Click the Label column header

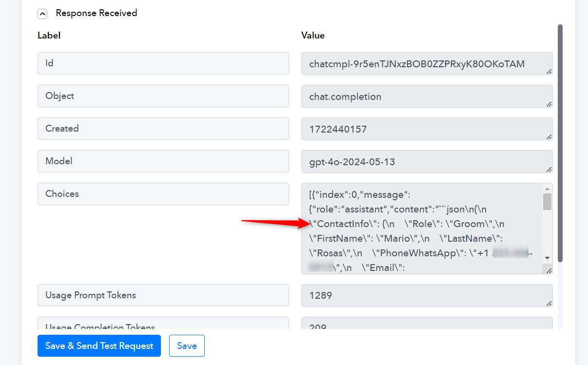(49, 36)
